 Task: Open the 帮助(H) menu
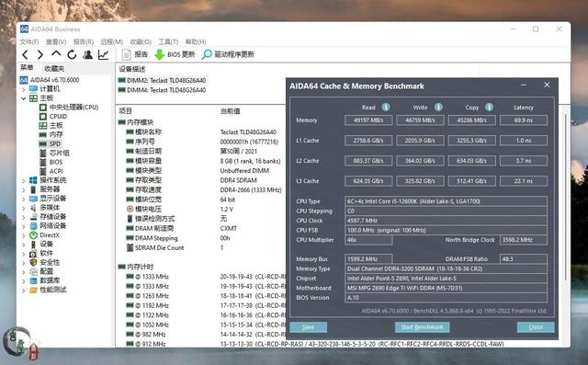coord(196,41)
